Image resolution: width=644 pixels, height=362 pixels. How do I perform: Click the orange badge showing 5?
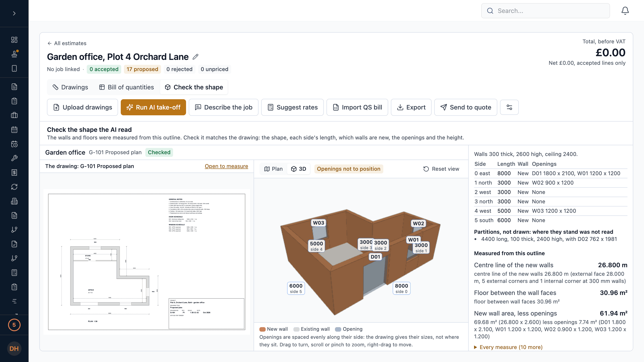[x=14, y=325]
